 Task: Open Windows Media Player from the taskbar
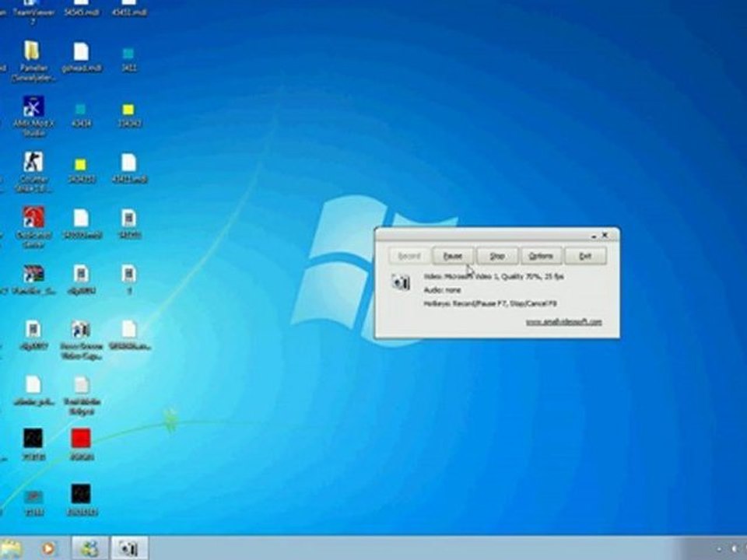click(x=48, y=548)
